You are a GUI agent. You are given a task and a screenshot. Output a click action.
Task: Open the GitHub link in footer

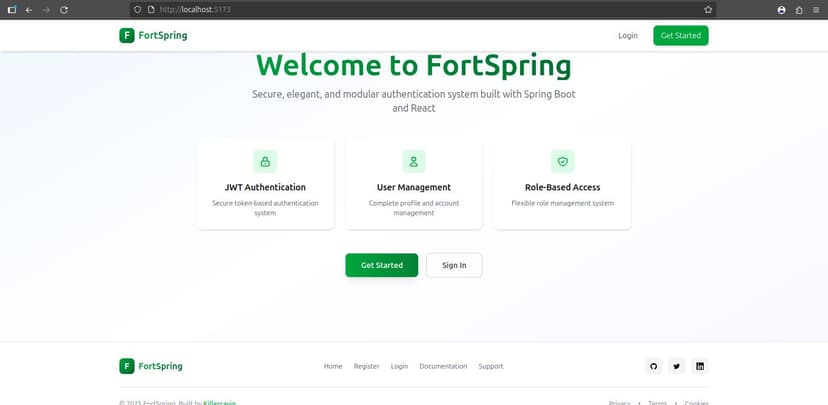click(654, 366)
